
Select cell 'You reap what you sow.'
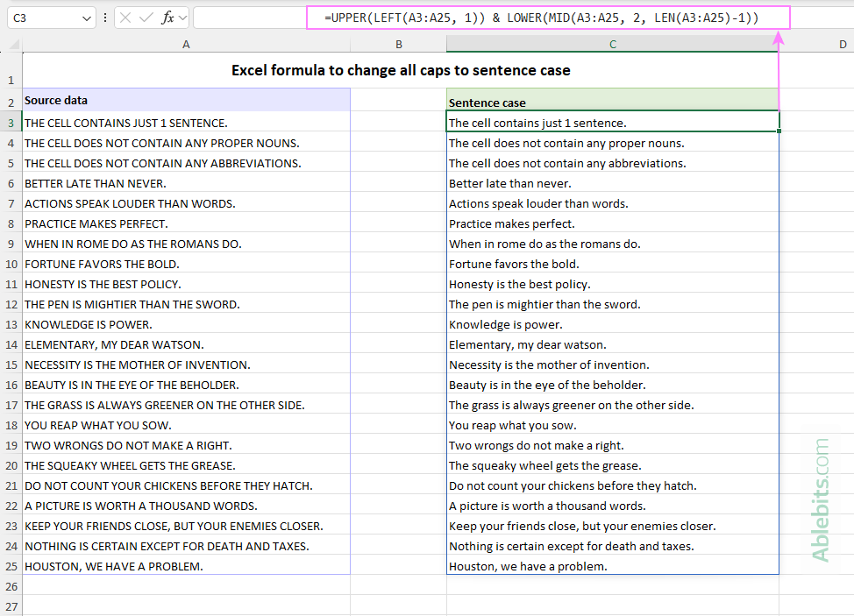pyautogui.click(x=613, y=425)
